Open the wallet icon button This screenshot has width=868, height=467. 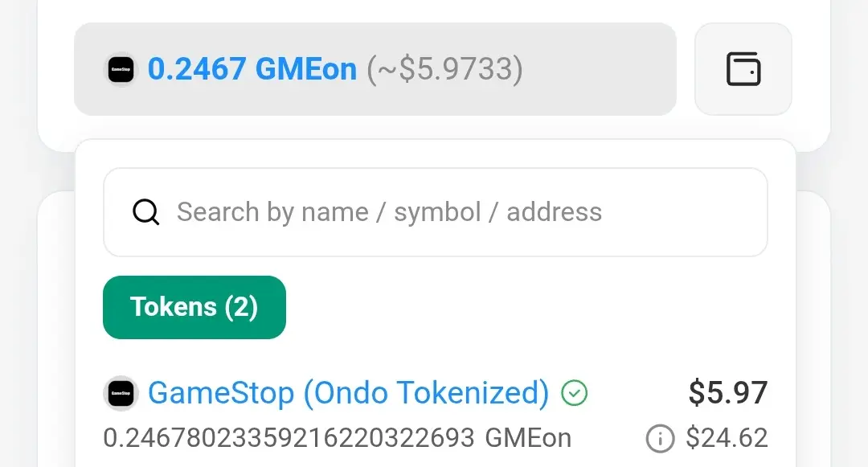[743, 69]
